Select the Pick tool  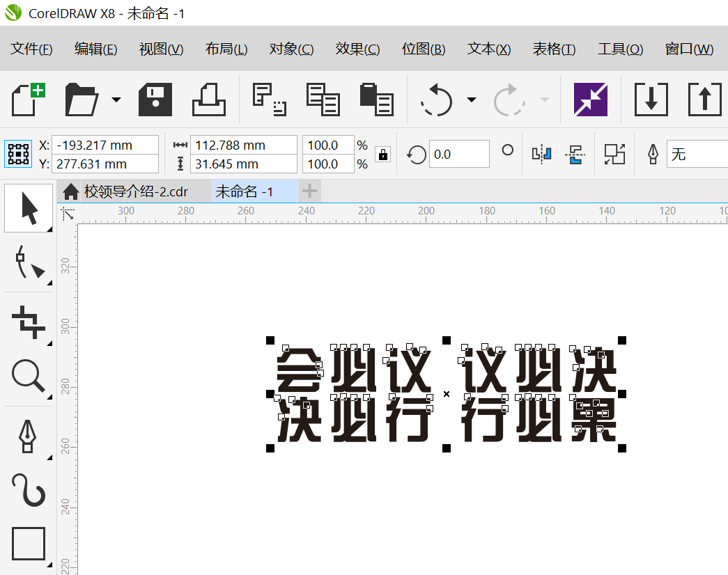pyautogui.click(x=29, y=207)
